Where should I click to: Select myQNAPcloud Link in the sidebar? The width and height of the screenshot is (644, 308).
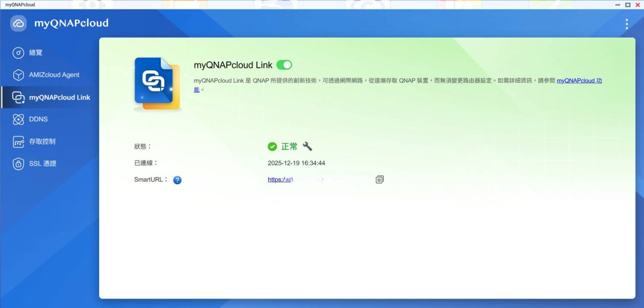coord(59,98)
